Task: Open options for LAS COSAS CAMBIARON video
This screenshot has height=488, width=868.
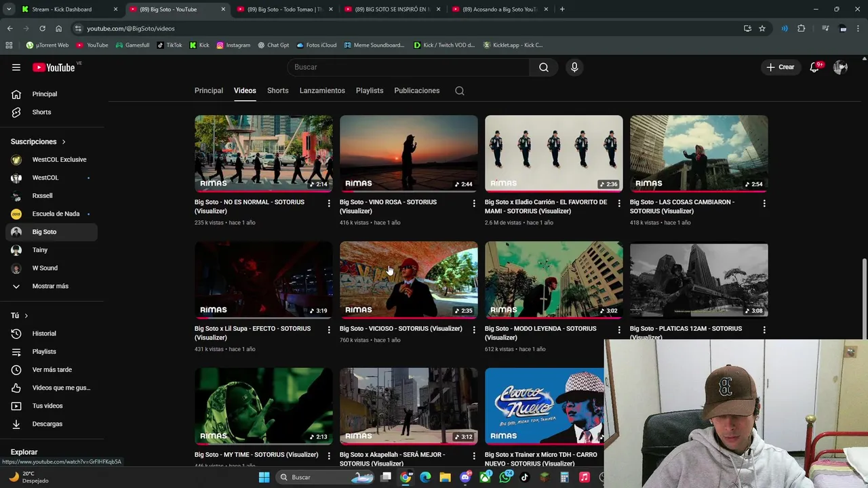Action: pyautogui.click(x=764, y=203)
